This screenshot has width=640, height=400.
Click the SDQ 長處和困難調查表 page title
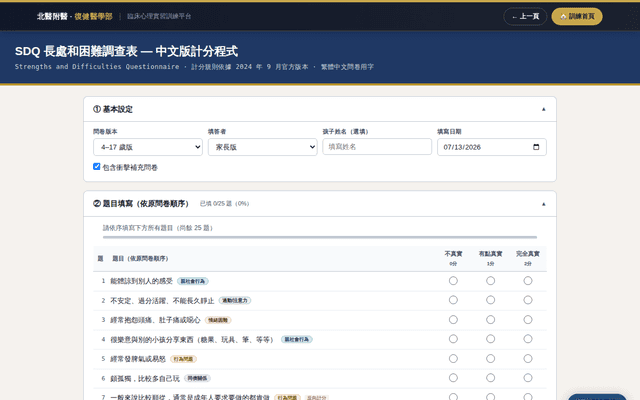pos(127,51)
